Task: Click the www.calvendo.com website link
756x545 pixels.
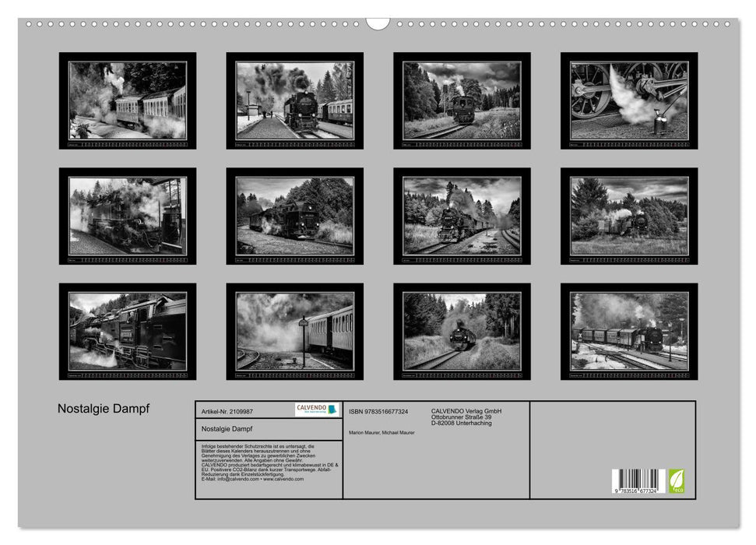Action: coord(283,479)
